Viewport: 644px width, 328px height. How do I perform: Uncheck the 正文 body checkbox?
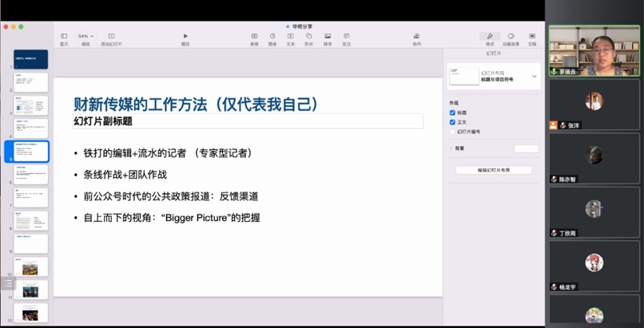452,122
